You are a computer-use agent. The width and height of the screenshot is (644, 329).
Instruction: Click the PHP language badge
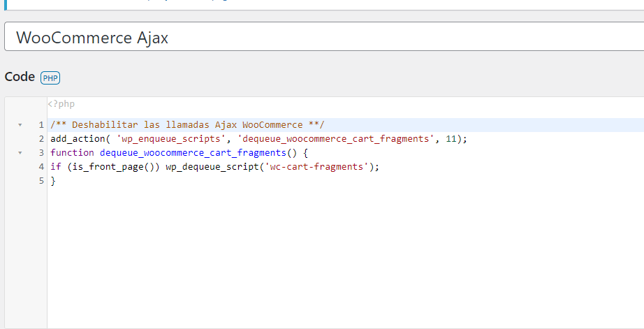click(50, 78)
